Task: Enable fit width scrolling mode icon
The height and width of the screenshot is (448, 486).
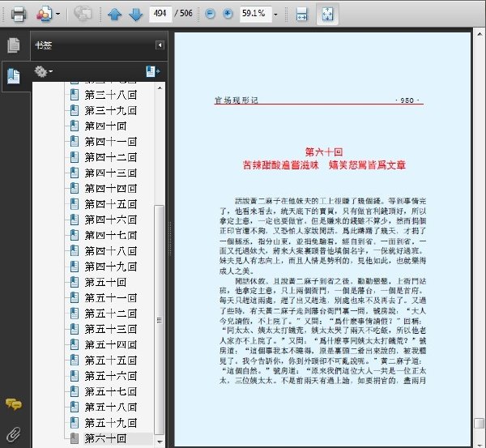Action: pos(301,15)
